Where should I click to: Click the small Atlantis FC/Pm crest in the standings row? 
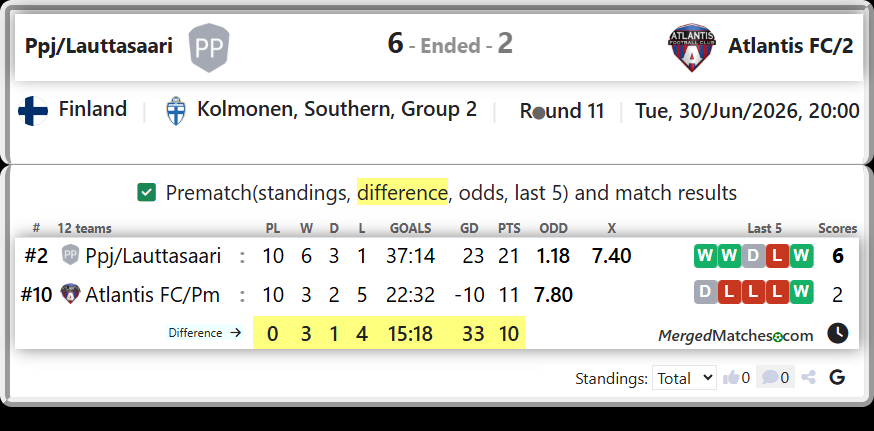[x=70, y=293]
